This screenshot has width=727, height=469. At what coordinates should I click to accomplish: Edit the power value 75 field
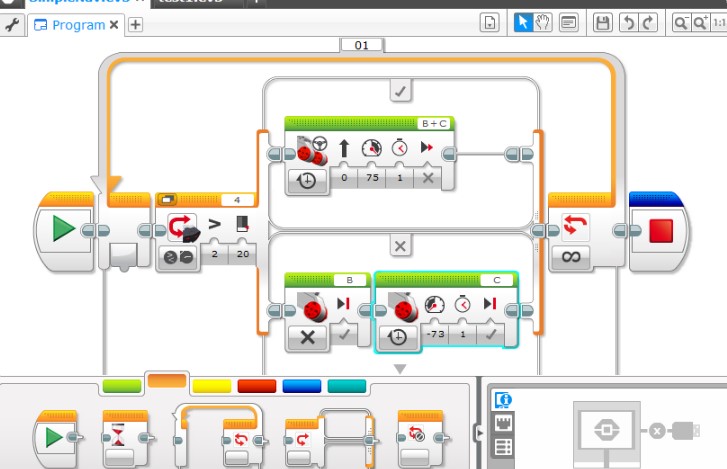click(x=372, y=179)
